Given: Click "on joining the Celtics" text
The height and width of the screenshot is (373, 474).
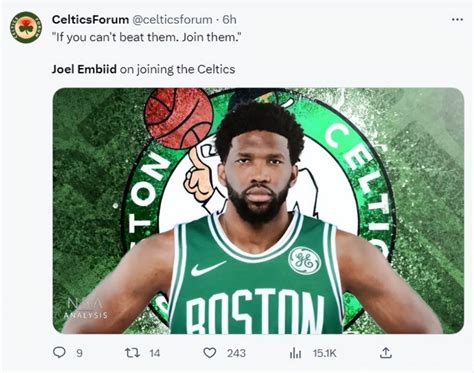Looking at the screenshot, I should click(x=177, y=70).
